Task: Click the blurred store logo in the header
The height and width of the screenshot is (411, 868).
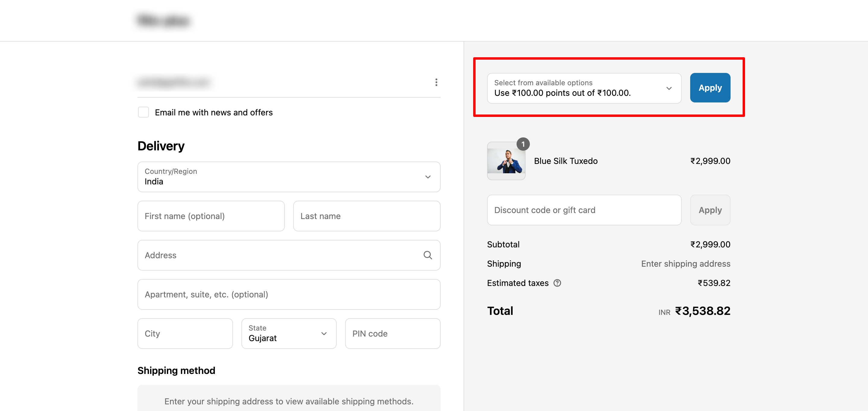Action: [164, 20]
